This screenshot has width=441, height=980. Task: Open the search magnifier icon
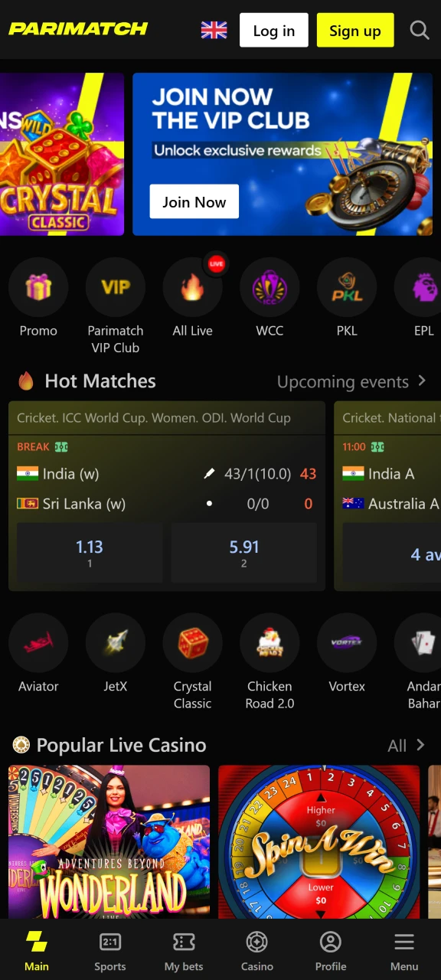tap(420, 30)
